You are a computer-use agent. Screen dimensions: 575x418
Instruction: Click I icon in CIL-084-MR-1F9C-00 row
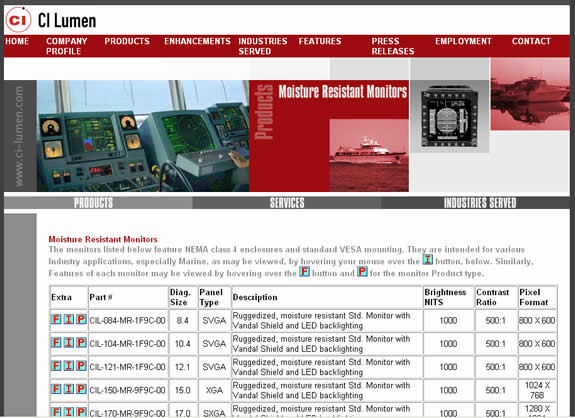coord(69,319)
